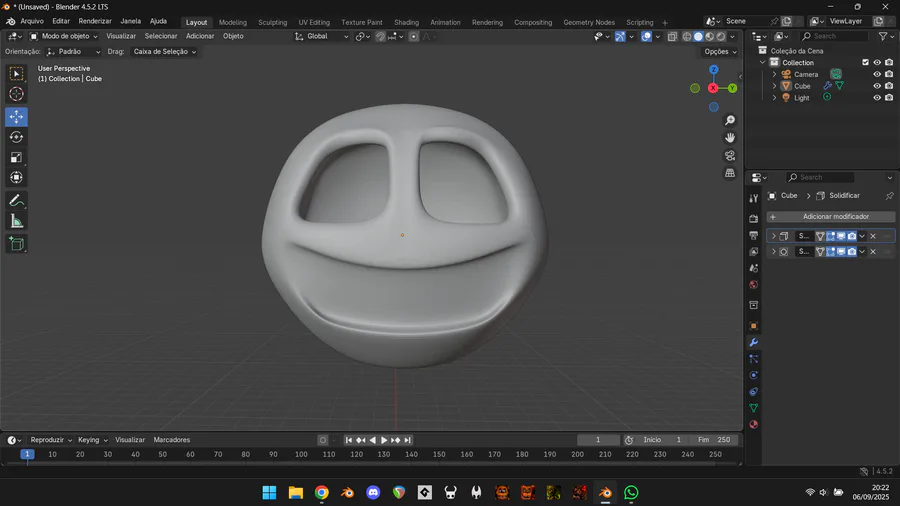The height and width of the screenshot is (506, 900).
Task: Switch to wireframe viewport shading
Action: click(687, 36)
